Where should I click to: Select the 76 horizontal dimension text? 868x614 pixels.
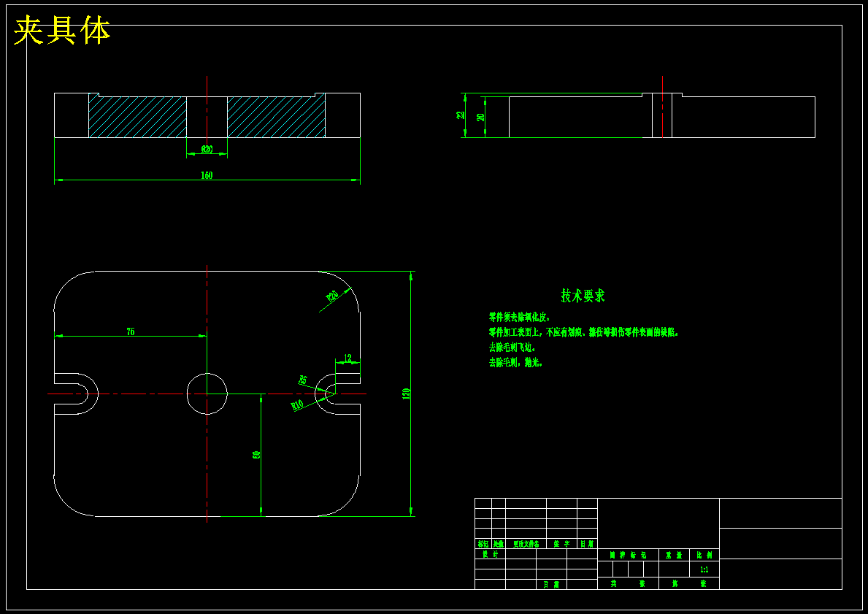(131, 331)
